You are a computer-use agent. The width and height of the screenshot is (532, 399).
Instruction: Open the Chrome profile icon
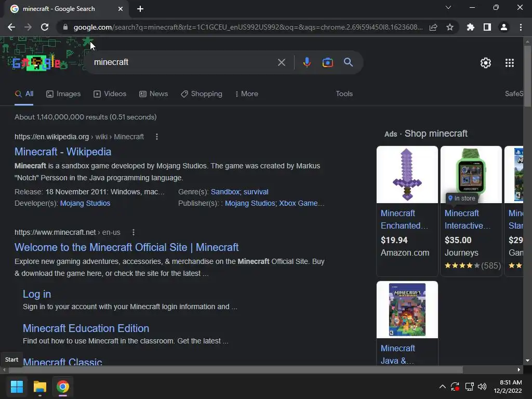tap(504, 27)
